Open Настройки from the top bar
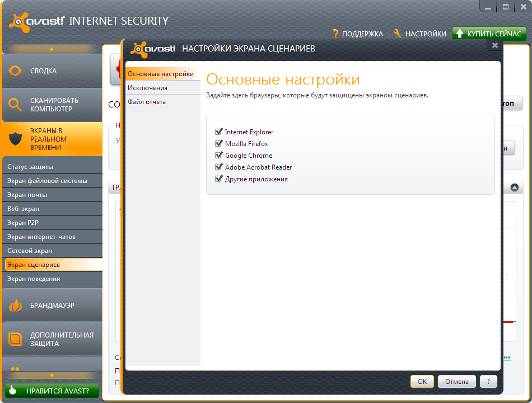 pyautogui.click(x=426, y=34)
